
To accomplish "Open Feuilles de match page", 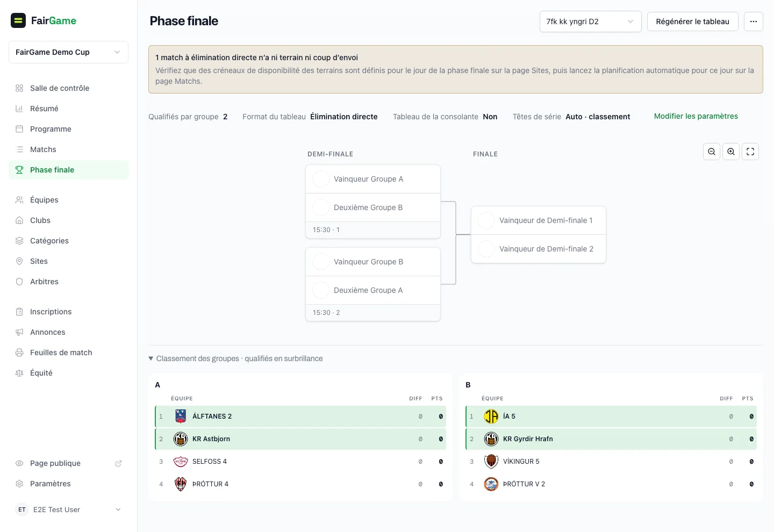I will tap(68, 353).
